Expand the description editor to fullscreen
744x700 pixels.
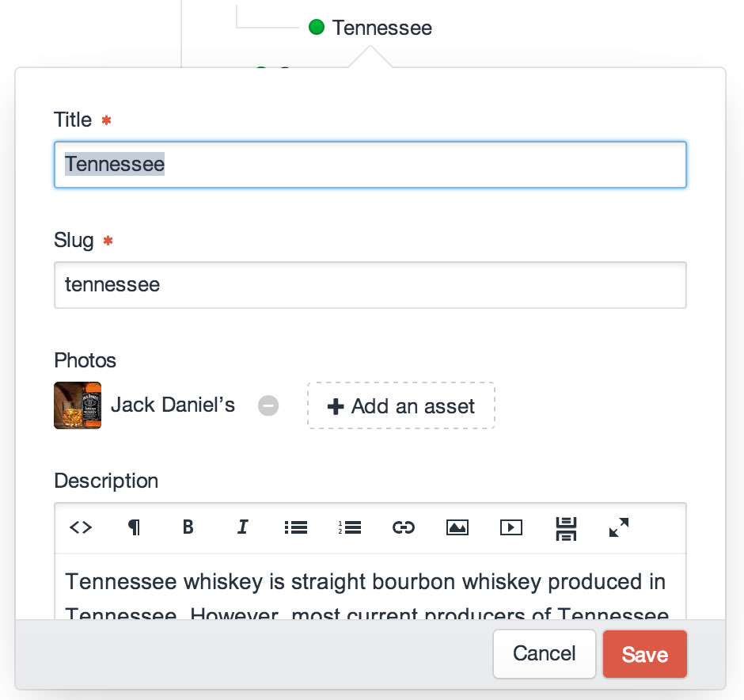[619, 527]
